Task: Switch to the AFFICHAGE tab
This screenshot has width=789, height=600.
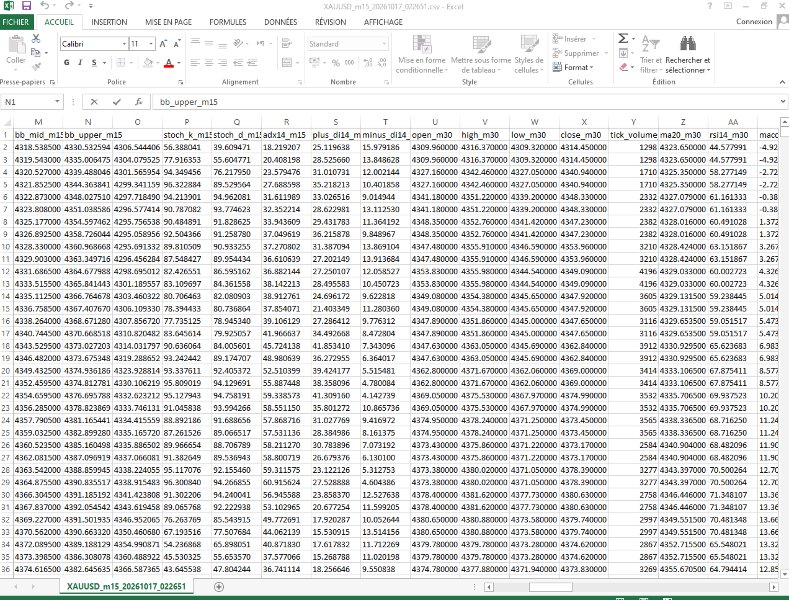Action: pyautogui.click(x=383, y=22)
